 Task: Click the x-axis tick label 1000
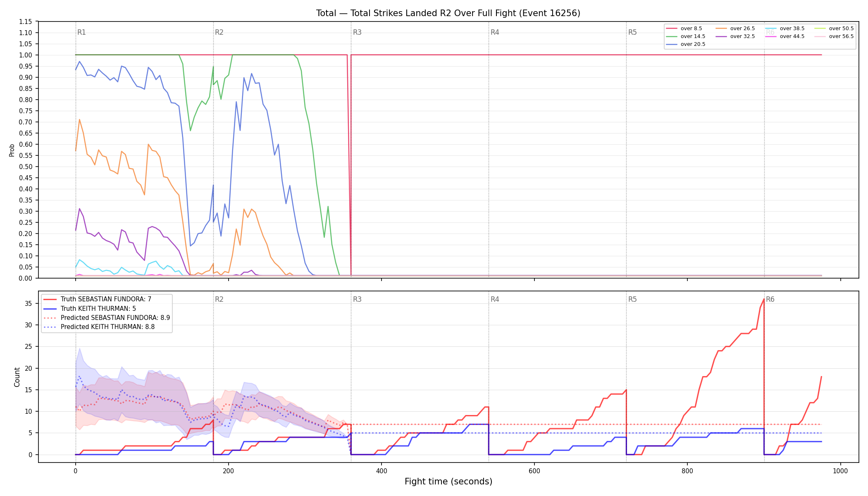pos(840,471)
